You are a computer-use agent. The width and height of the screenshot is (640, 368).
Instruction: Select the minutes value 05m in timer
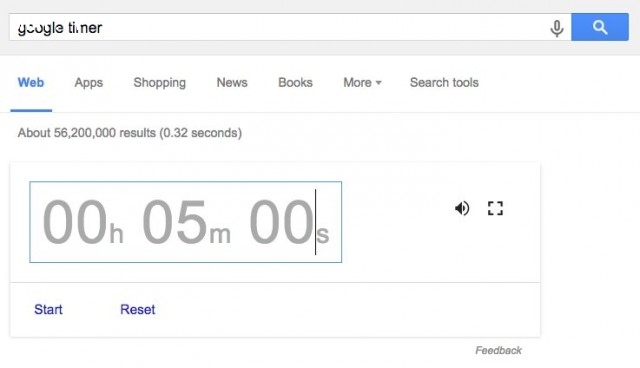(187, 222)
